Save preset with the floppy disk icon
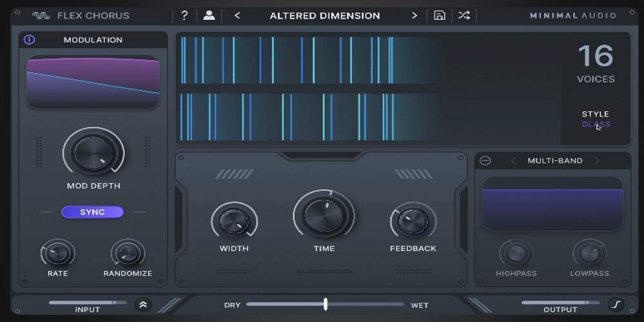The image size is (644, 322). tap(439, 15)
